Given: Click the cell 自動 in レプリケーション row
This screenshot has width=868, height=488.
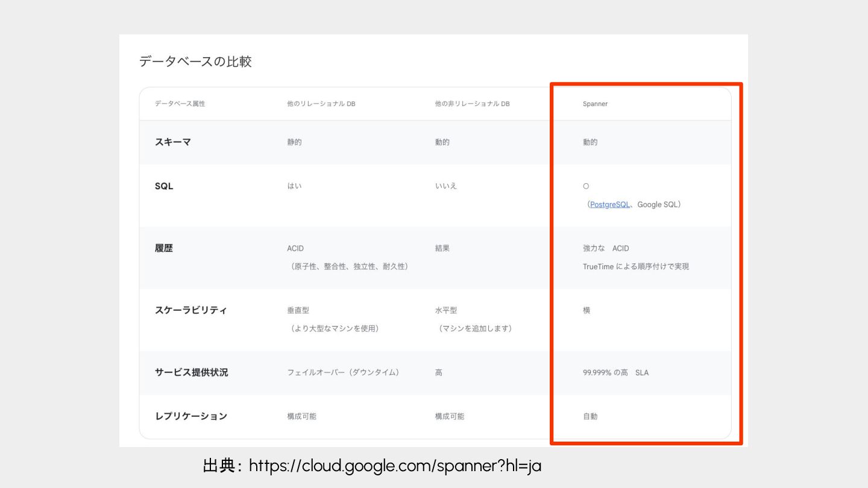Looking at the screenshot, I should (590, 416).
